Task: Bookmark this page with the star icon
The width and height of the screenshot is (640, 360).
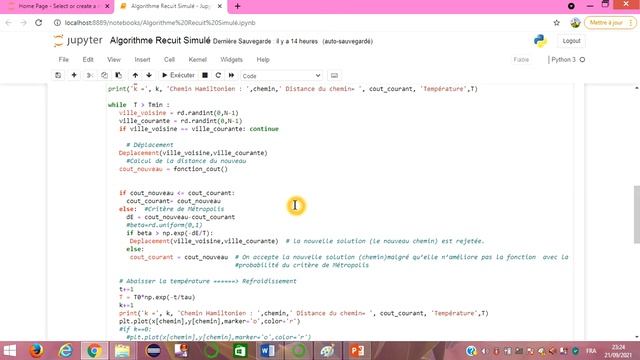Action: tap(556, 23)
